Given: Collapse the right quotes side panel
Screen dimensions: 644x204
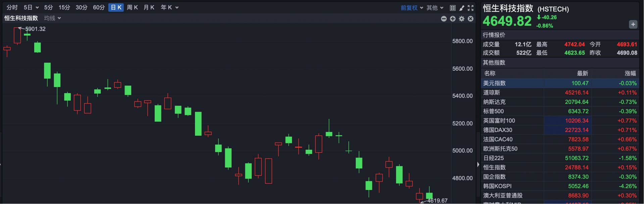Looking at the screenshot, I should click(x=478, y=164).
